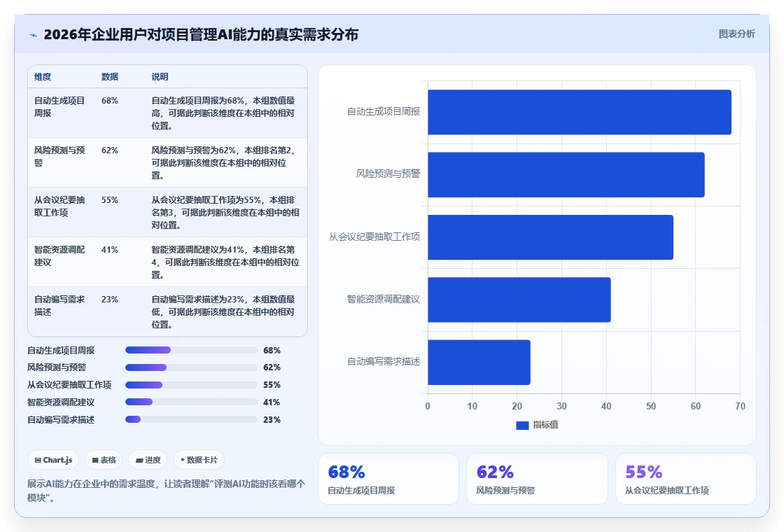
Task: Click the 维度 column header
Action: (43, 76)
